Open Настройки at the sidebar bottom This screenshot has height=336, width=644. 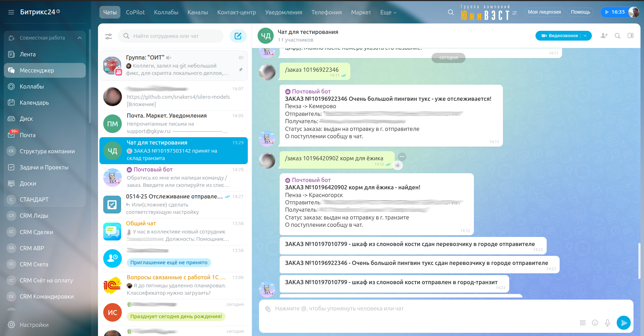(x=45, y=325)
